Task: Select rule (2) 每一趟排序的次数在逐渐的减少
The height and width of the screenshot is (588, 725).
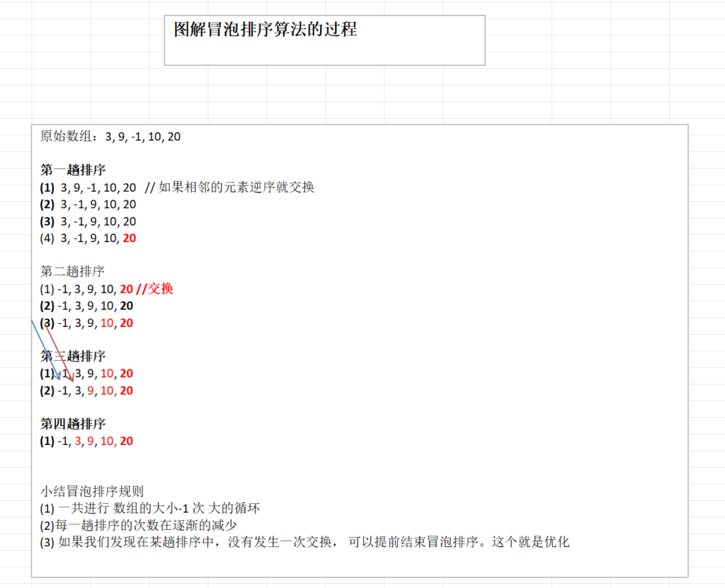Action: [139, 526]
